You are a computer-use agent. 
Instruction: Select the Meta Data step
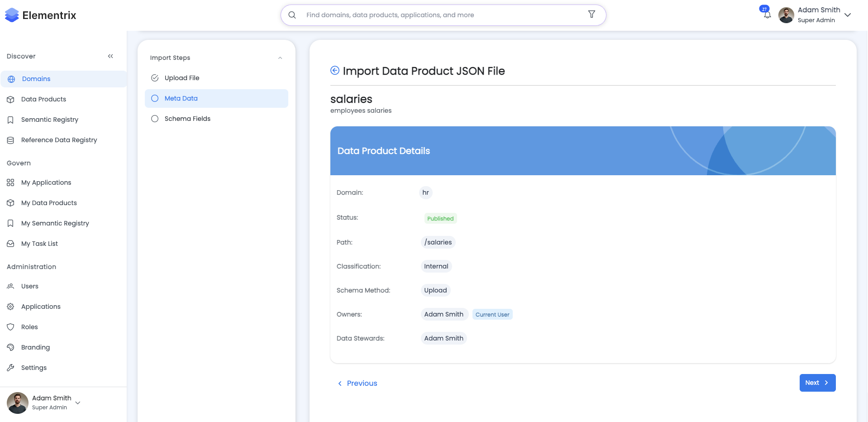click(216, 98)
